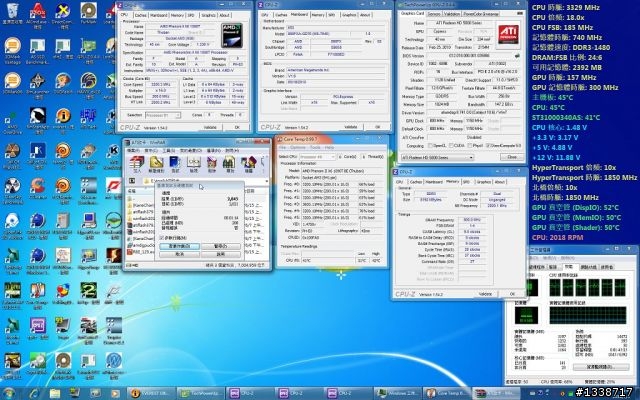Switch to the Windows Task Manager taskbar button
The height and width of the screenshot is (400, 640).
pyautogui.click(x=397, y=393)
